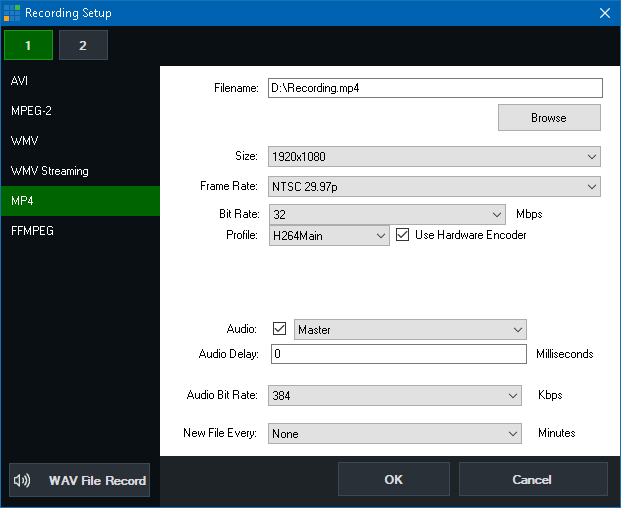Open the New File Every dropdown
621x508 pixels.
click(x=394, y=434)
